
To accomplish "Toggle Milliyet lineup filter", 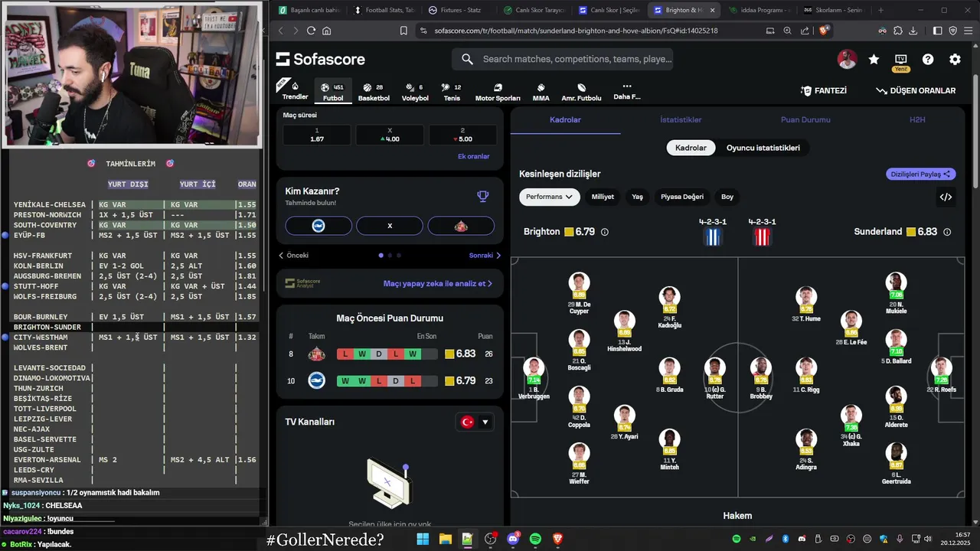I will [x=603, y=197].
